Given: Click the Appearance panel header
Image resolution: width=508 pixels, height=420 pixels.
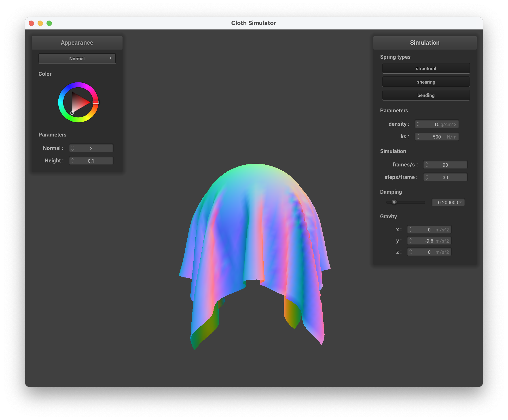Looking at the screenshot, I should point(77,42).
